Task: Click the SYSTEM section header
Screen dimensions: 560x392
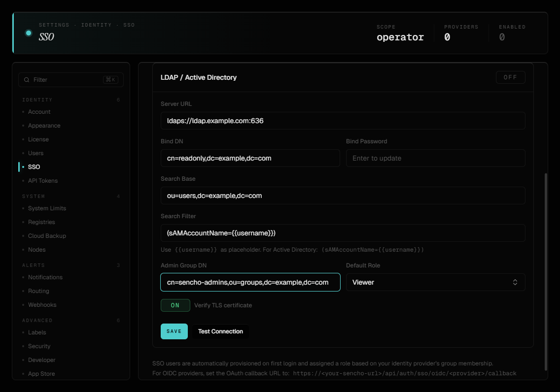Action: tap(34, 196)
